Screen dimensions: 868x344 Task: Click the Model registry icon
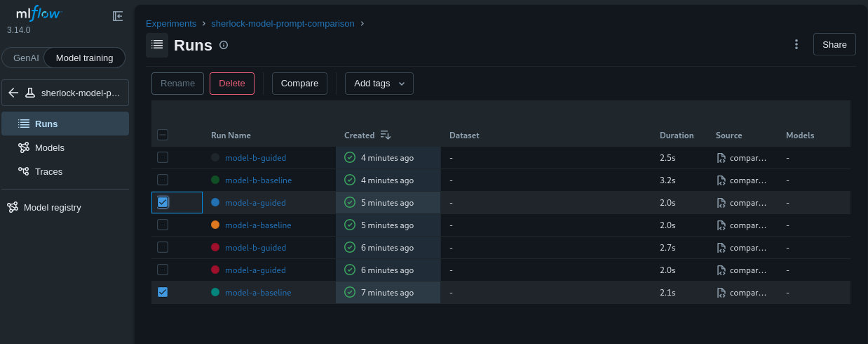pos(13,207)
